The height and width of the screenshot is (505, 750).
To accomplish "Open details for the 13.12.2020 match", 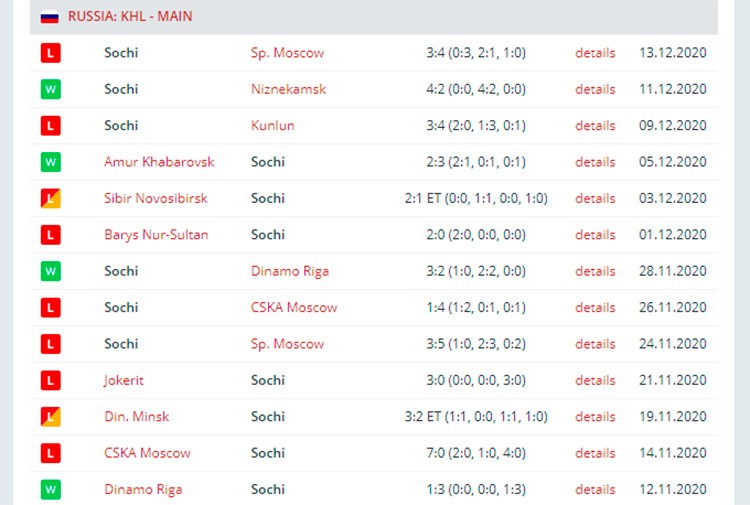I will [595, 53].
